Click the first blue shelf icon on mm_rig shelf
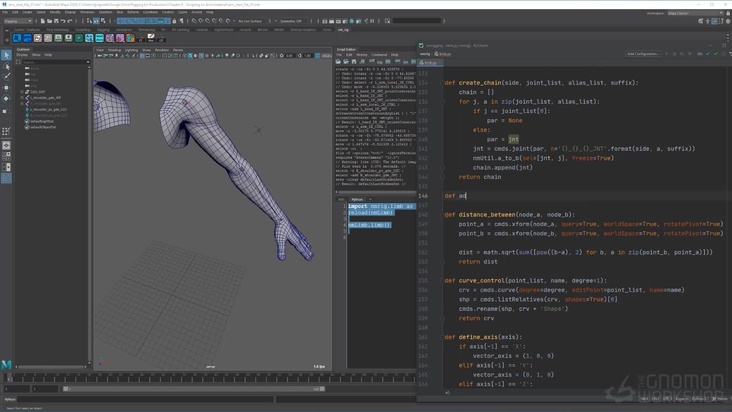The image size is (732, 412). tap(17, 38)
